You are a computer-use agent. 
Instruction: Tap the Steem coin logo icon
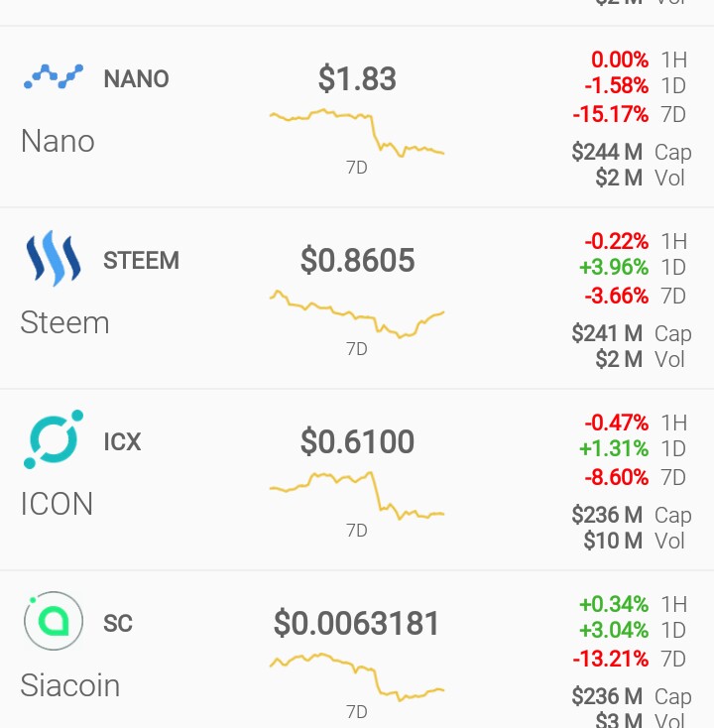pos(54,258)
